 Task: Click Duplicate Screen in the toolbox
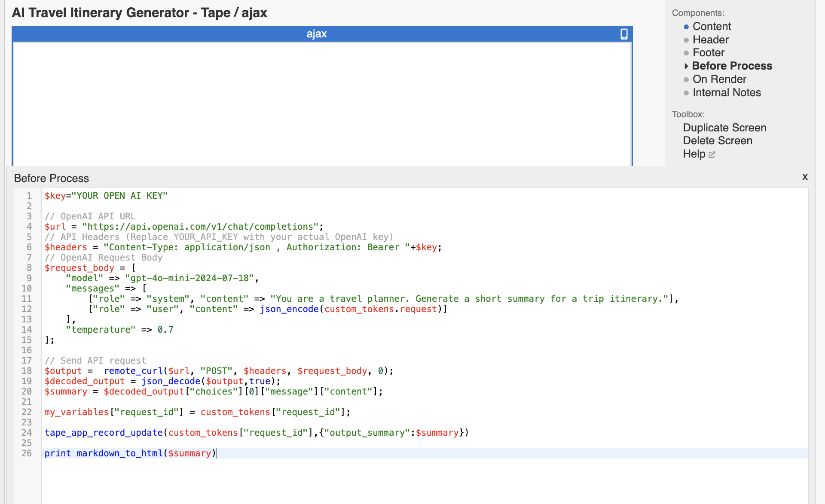click(724, 128)
